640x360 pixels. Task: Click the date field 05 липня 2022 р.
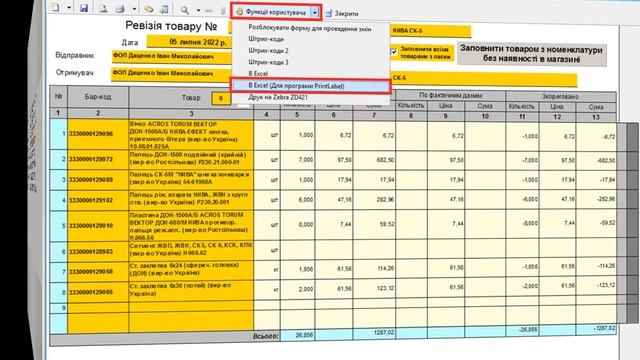click(x=189, y=42)
